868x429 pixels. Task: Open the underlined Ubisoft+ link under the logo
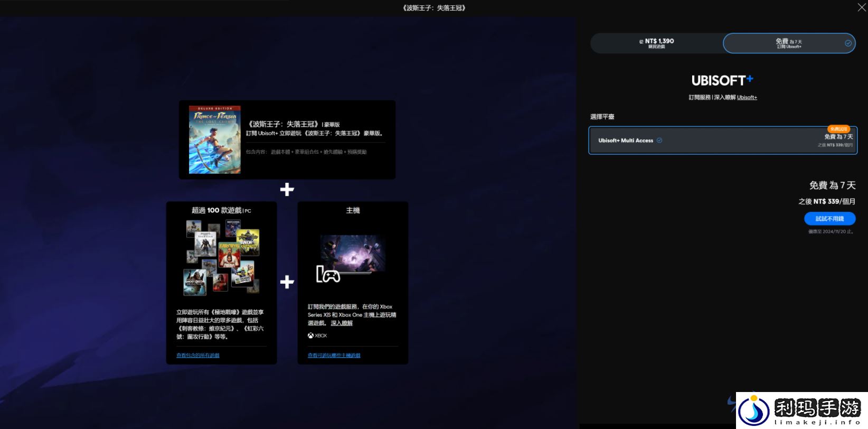click(x=747, y=98)
